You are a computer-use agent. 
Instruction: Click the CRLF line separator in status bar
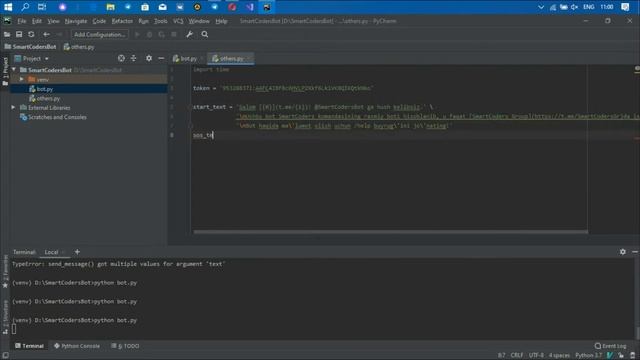517,356
